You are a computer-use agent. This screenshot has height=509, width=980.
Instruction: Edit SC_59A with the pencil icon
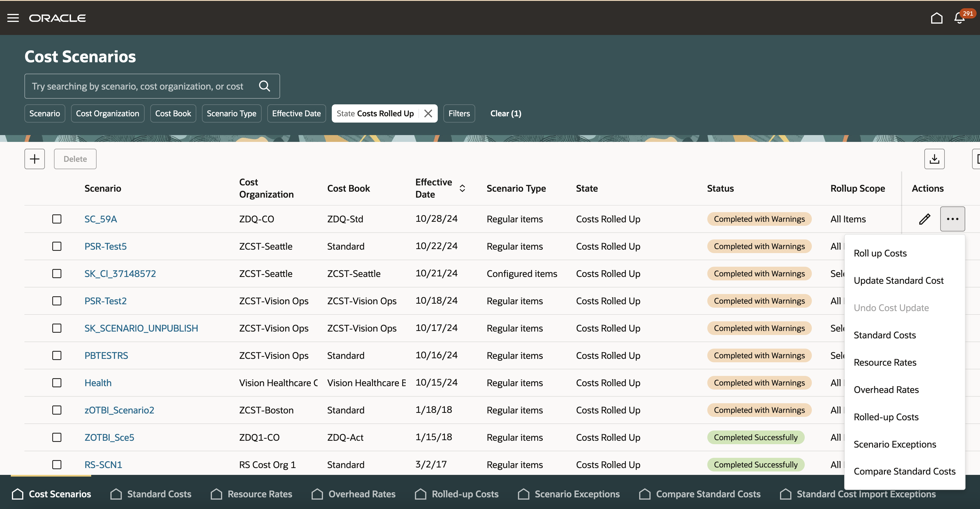pos(924,219)
